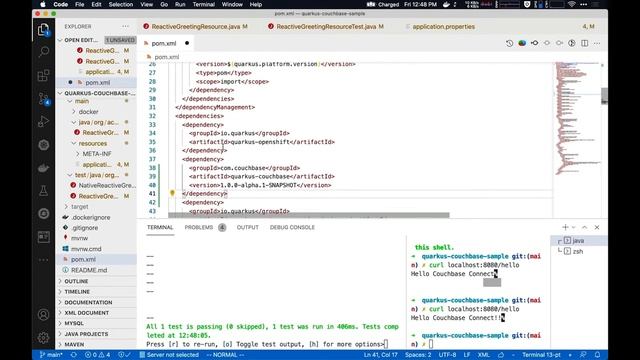Open the Source Control view icon
The image size is (640, 360).
point(43,98)
